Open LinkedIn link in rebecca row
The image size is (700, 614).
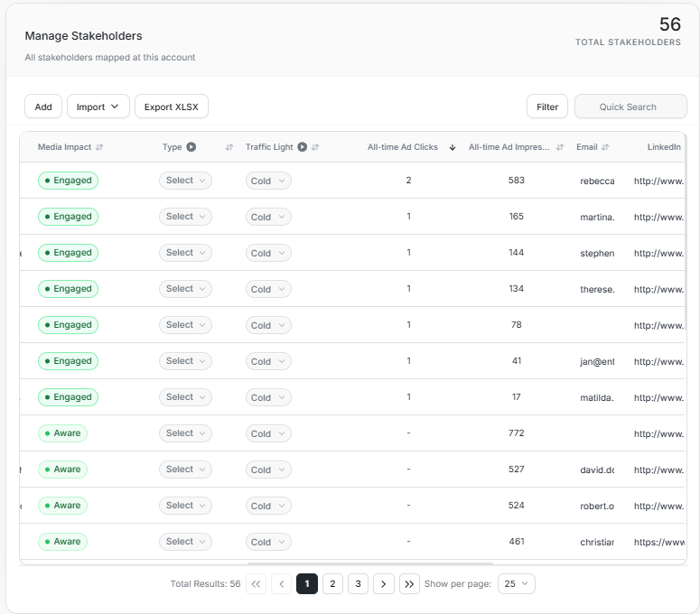[659, 181]
